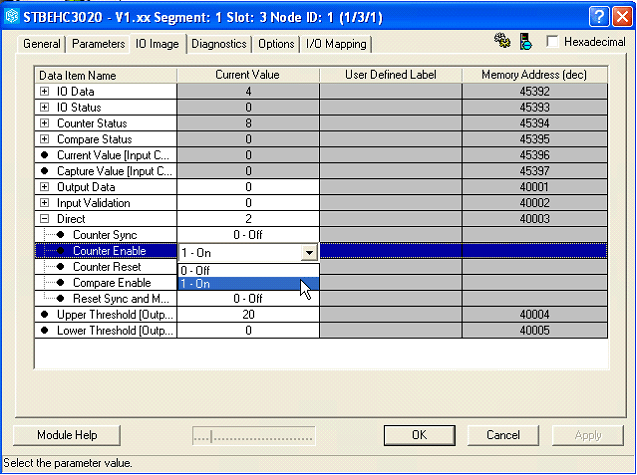Open the Diagnostics tab
637x475 pixels.
219,44
